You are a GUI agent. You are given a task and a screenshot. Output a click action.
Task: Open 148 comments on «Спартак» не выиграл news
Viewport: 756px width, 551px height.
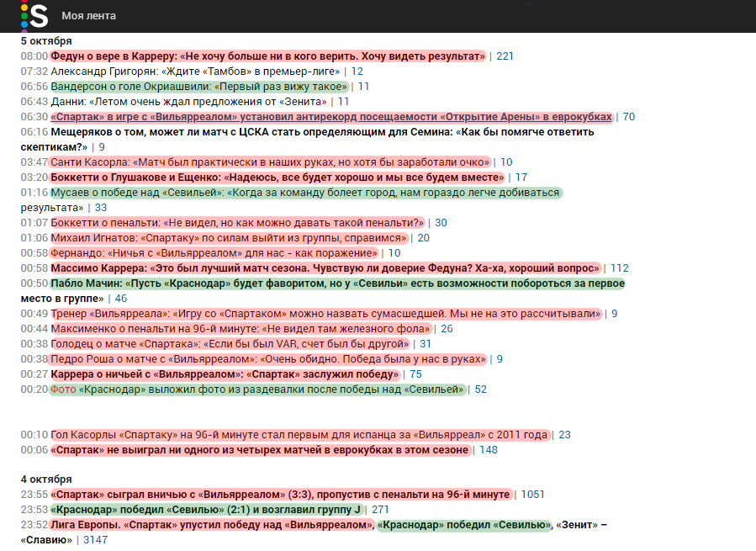(x=489, y=450)
